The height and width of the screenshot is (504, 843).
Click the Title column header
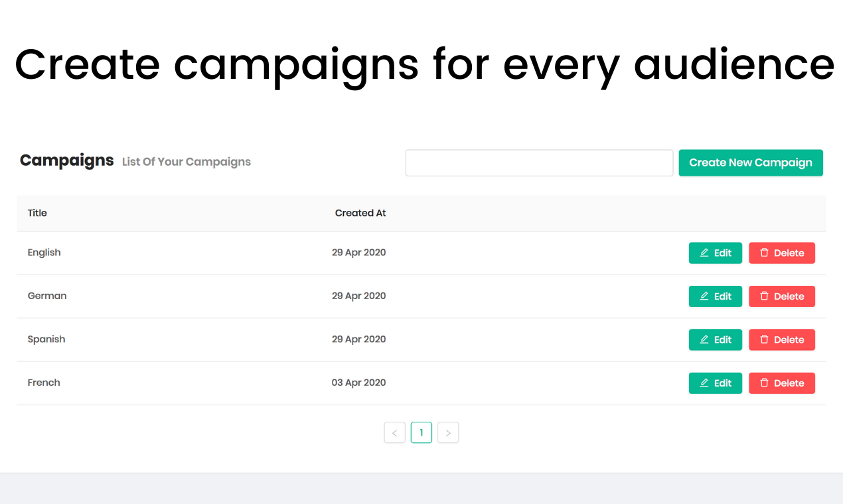37,214
